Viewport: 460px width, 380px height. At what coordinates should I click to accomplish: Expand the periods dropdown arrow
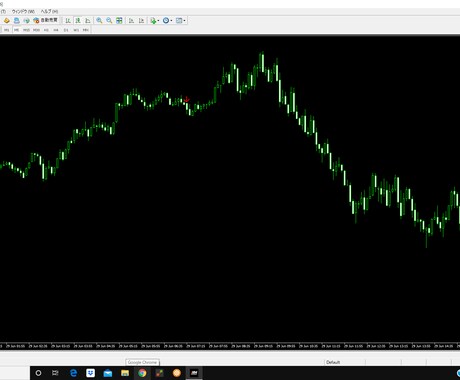(x=171, y=21)
